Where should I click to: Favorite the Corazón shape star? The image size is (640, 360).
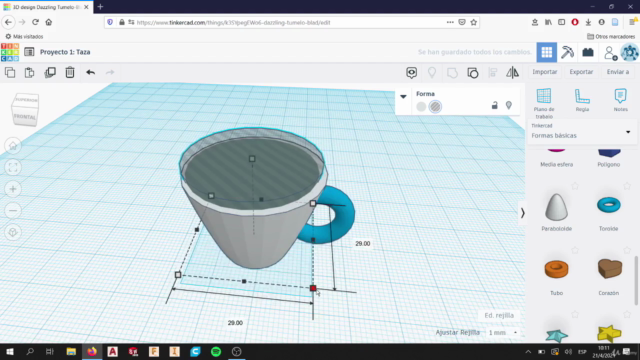(x=627, y=250)
